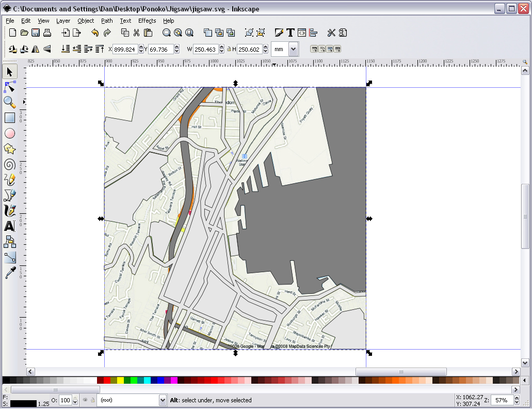Increment the X position spinner
The image size is (532, 409).
[141, 47]
